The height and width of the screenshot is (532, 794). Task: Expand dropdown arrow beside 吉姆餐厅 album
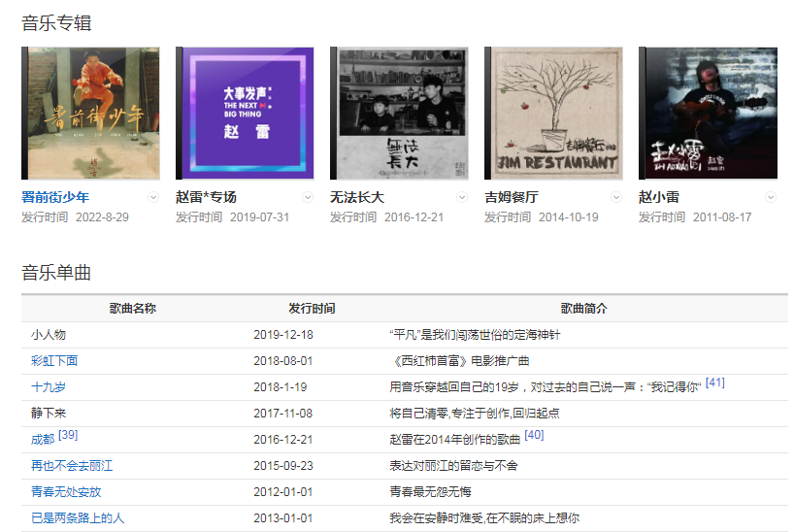click(x=616, y=197)
